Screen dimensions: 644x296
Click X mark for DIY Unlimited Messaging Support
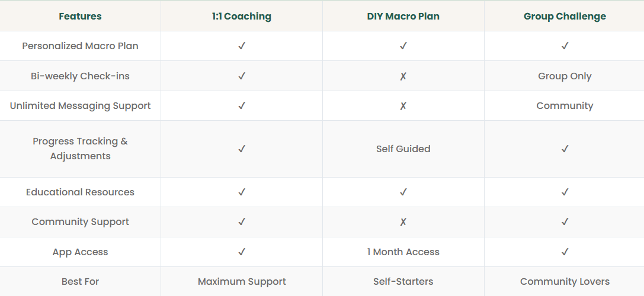(x=403, y=106)
